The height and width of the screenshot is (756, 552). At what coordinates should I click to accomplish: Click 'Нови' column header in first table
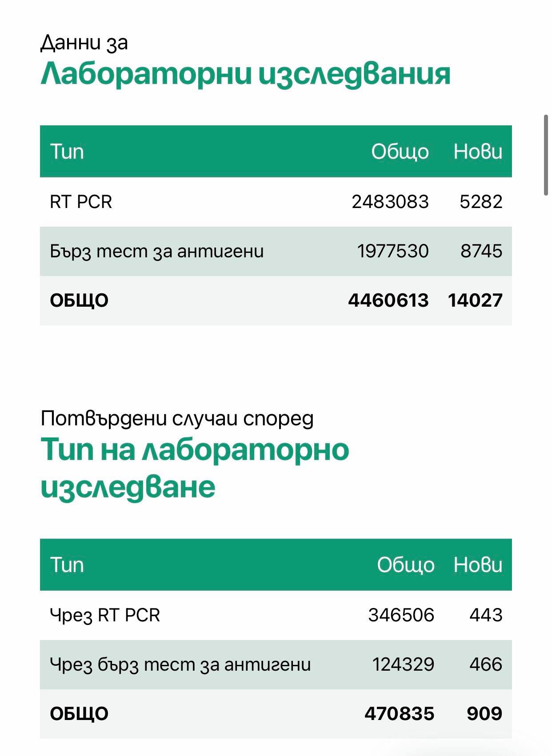click(478, 152)
